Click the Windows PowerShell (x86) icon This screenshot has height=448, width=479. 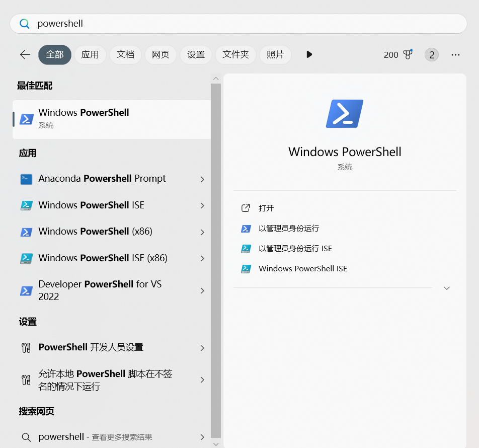(x=26, y=232)
